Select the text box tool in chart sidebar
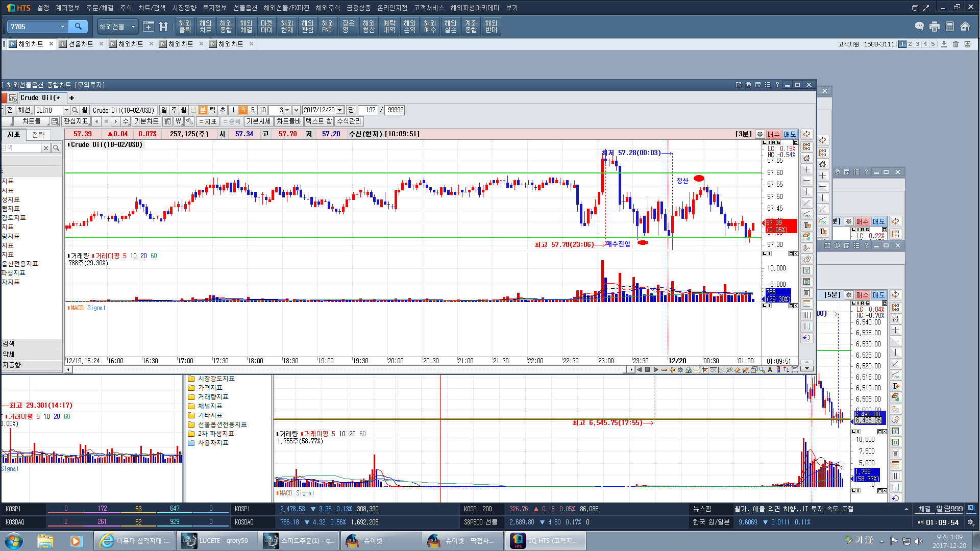 coord(806,226)
